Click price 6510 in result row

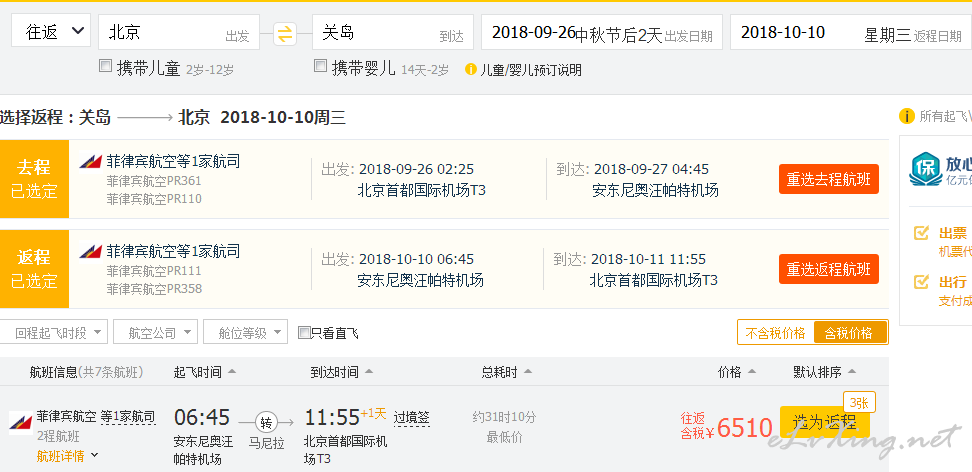pos(744,427)
